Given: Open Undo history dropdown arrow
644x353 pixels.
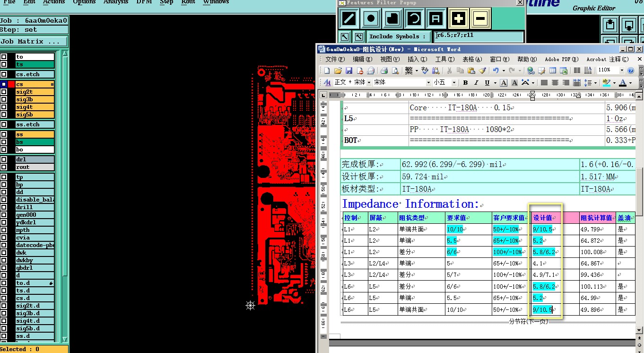Looking at the screenshot, I should click(x=504, y=71).
